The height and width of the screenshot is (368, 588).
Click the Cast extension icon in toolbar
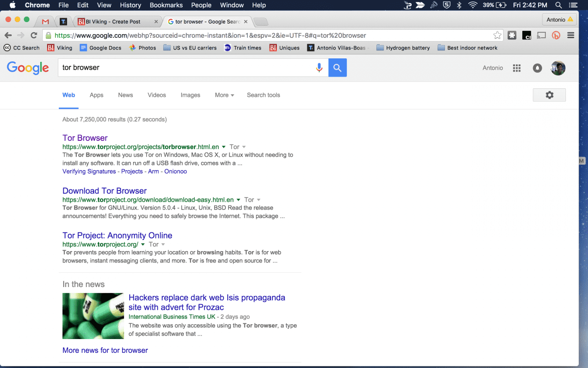[541, 35]
